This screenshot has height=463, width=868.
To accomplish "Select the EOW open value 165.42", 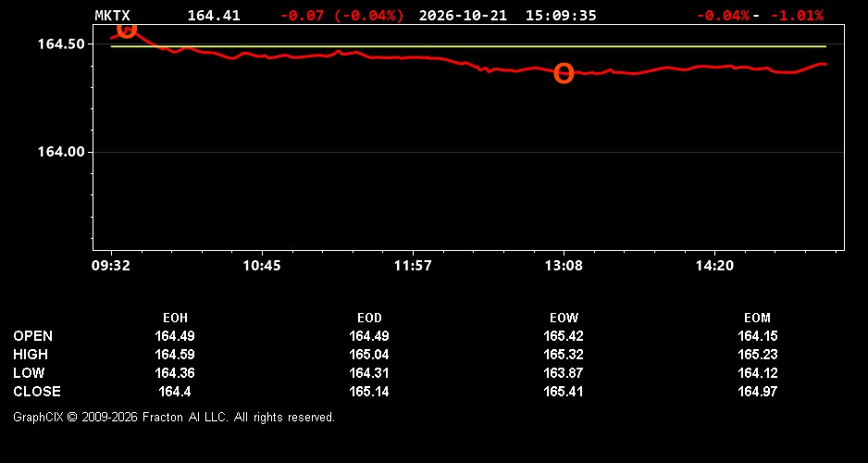I will pos(564,336).
